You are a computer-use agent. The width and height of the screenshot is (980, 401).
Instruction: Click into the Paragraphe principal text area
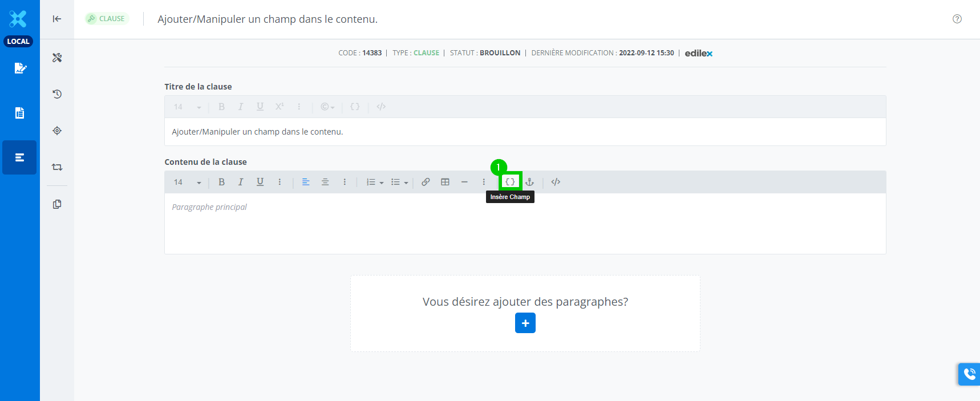525,224
